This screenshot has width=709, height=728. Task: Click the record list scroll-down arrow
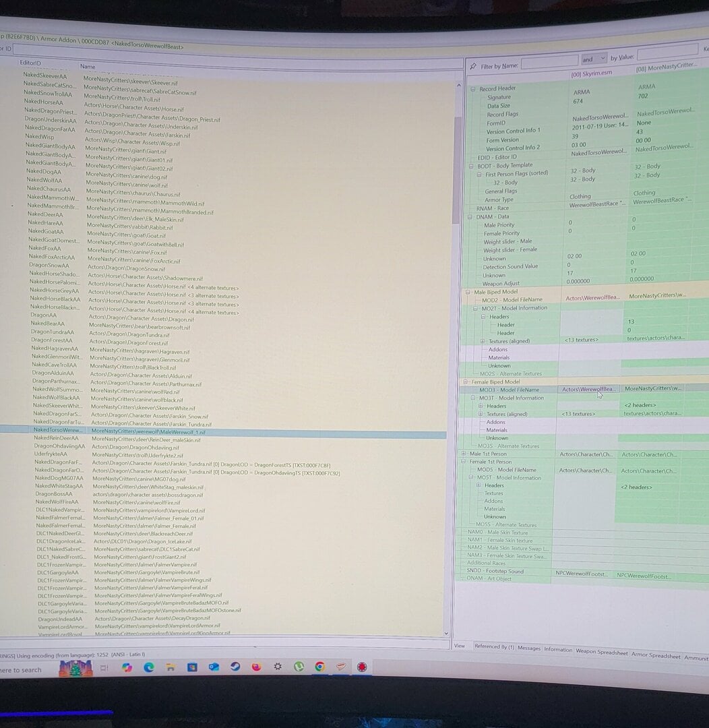tap(446, 633)
